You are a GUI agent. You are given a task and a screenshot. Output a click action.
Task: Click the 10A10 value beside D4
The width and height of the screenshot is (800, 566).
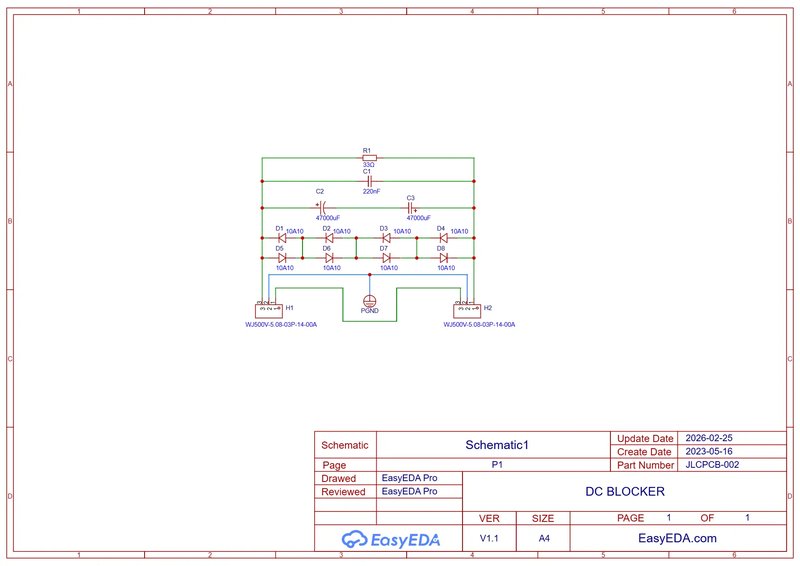tap(459, 232)
